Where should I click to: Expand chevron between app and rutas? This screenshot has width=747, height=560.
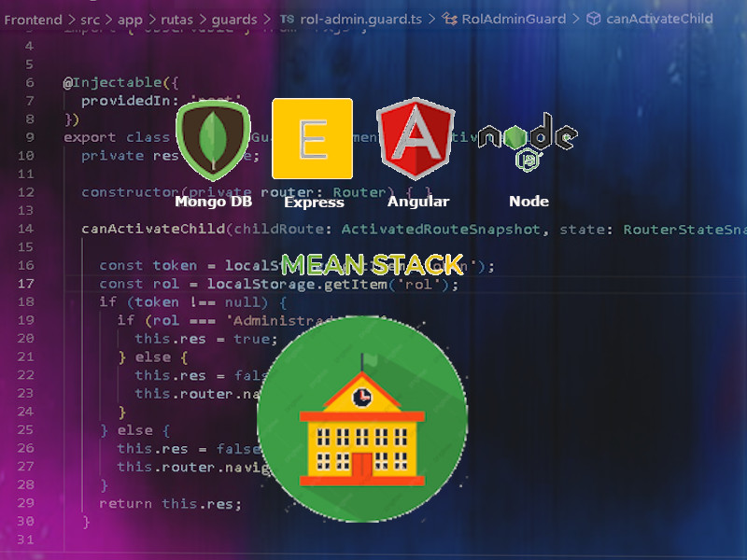pyautogui.click(x=152, y=20)
